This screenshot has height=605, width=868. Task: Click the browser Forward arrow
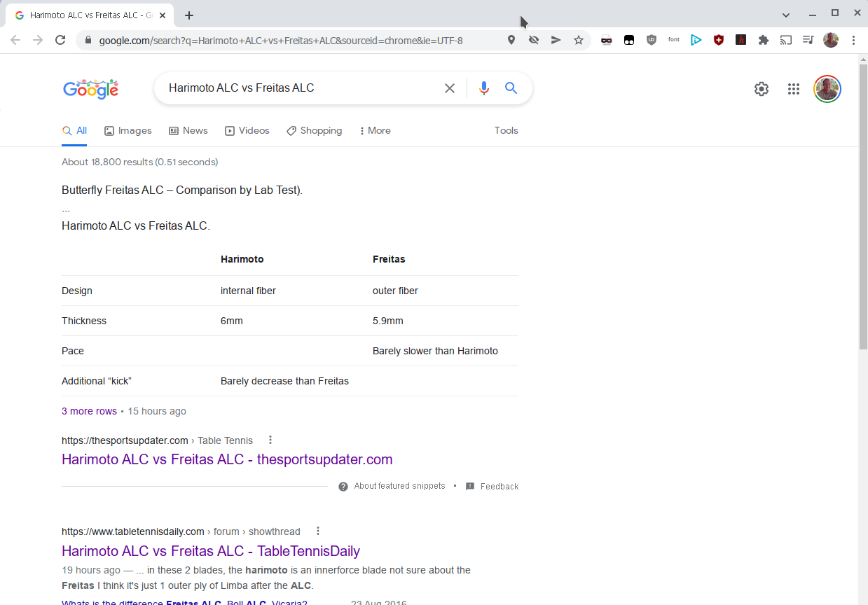point(38,41)
